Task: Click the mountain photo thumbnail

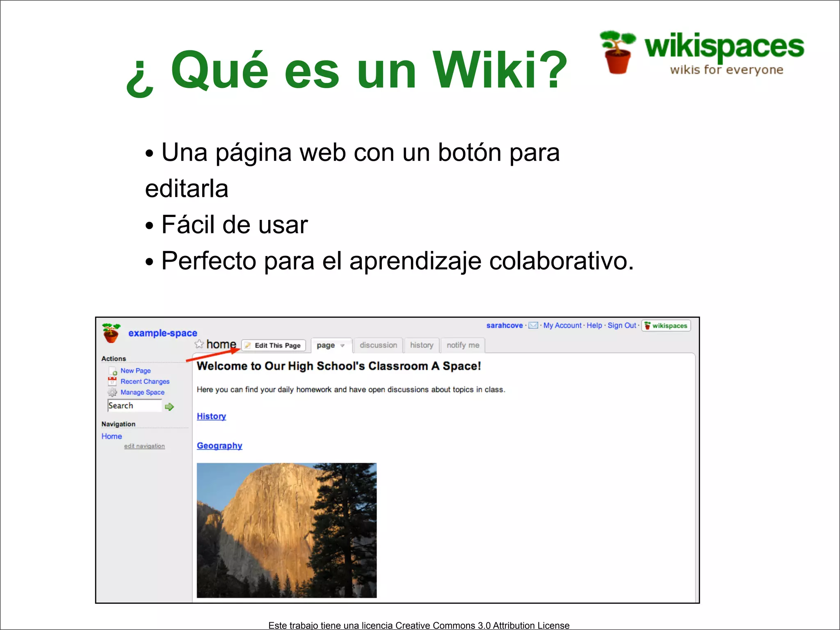Action: [286, 530]
